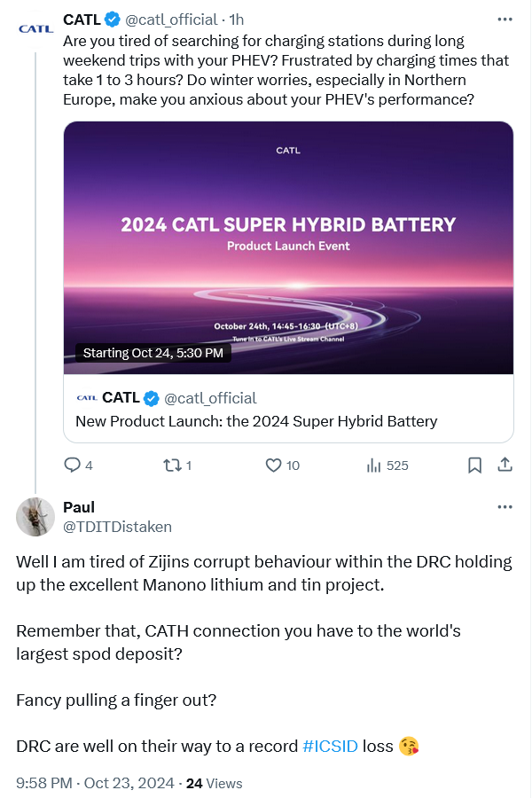The width and height of the screenshot is (532, 798).
Task: Open more options on Paul's reply
Action: point(505,507)
